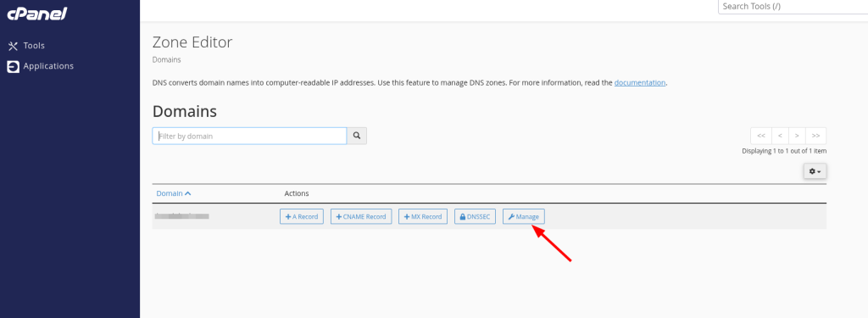Click the magnifier button next to the domain filter
The width and height of the screenshot is (868, 318).
point(357,136)
